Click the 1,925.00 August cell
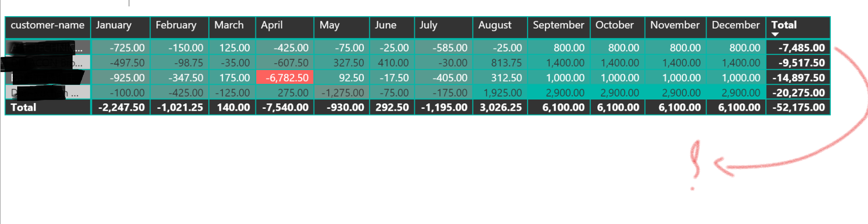Viewport: 868px width, 224px height. pyautogui.click(x=500, y=93)
